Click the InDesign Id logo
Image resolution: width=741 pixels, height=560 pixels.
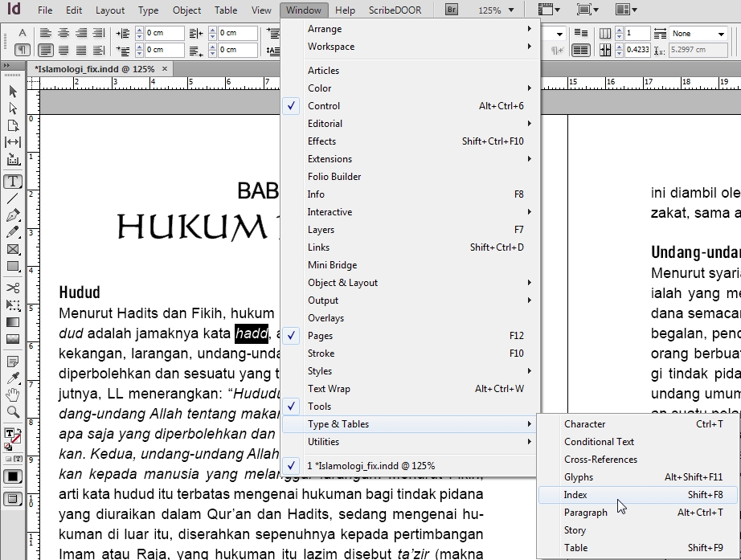click(14, 9)
